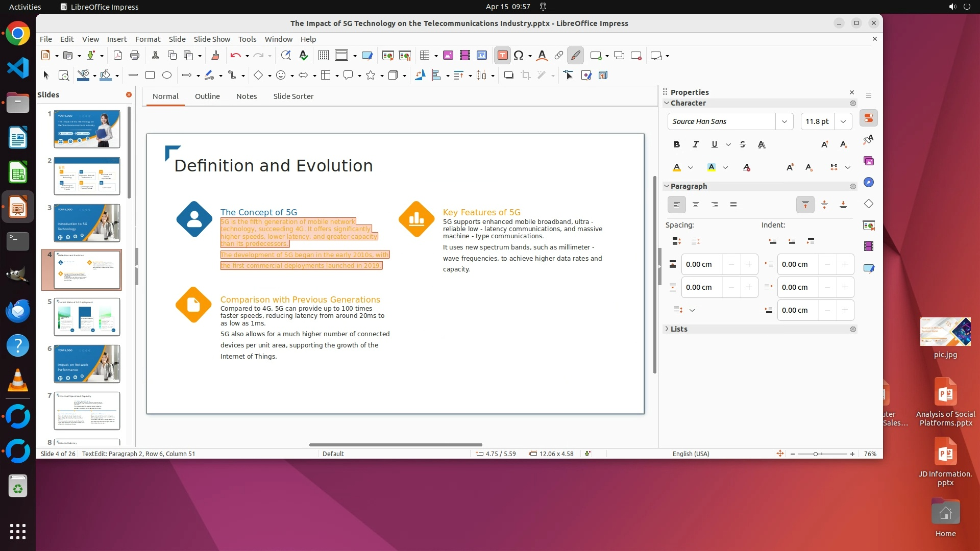Increase the Above Paragraph Spacing value
Screen dimensions: 980x551
click(749, 264)
